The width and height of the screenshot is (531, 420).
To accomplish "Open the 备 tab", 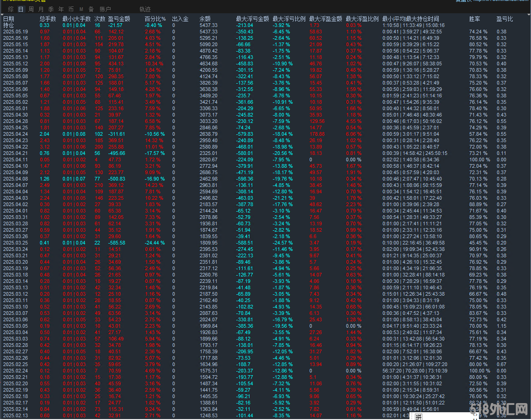I will 91,9.
